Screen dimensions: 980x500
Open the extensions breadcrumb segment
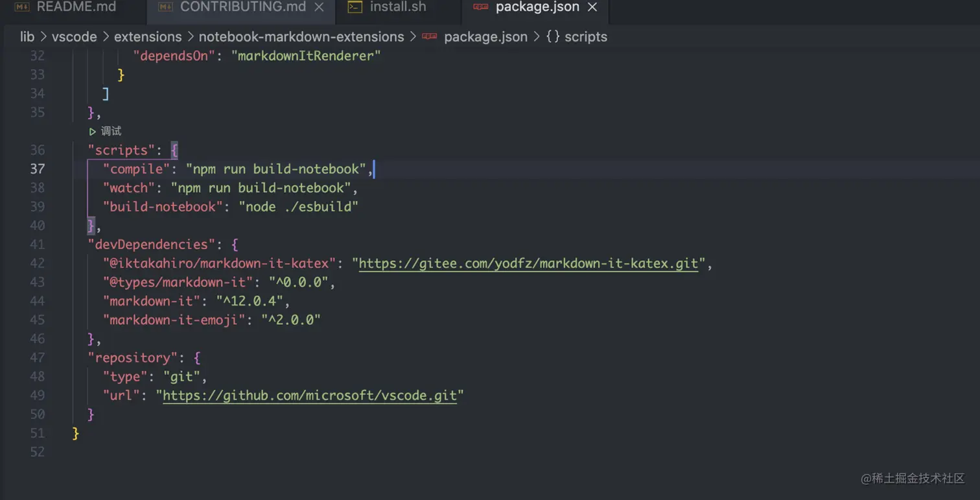(x=148, y=37)
